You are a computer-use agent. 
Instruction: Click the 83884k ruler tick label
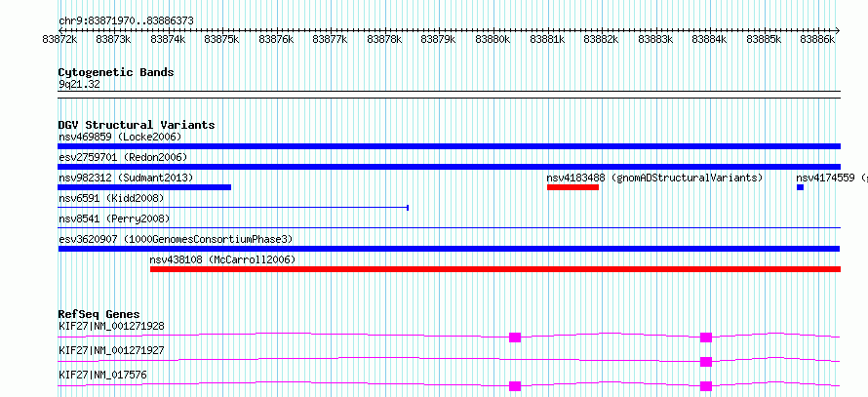click(x=709, y=39)
